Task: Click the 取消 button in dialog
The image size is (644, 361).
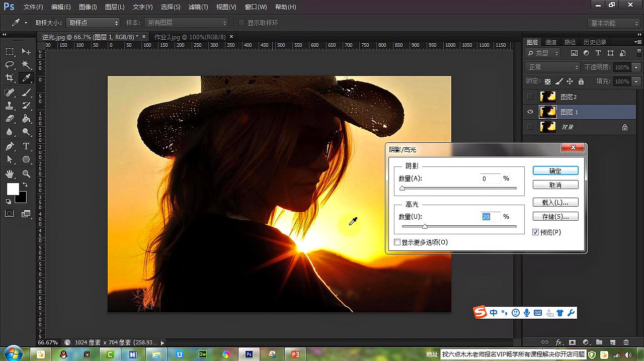Action: click(555, 185)
